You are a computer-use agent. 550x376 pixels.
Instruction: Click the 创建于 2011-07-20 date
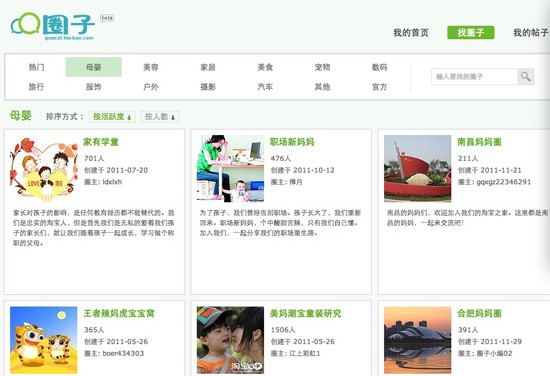click(x=116, y=170)
